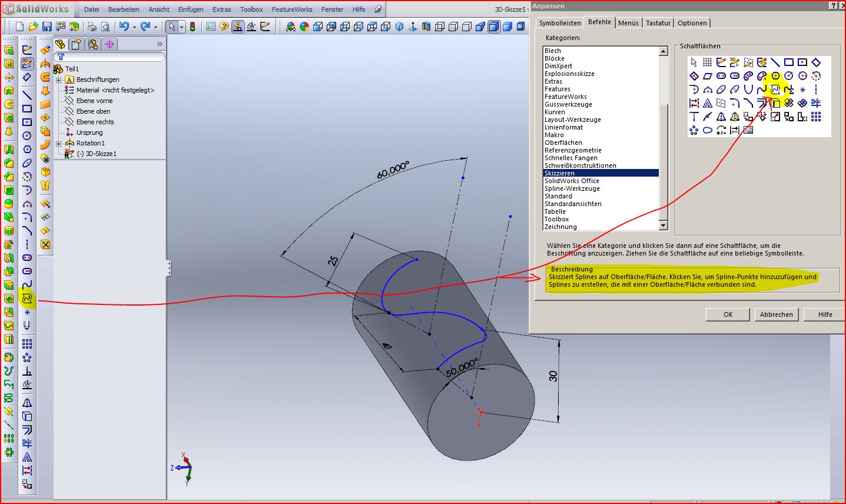Switch to the Optionen tab
This screenshot has height=504, width=846.
[x=692, y=23]
